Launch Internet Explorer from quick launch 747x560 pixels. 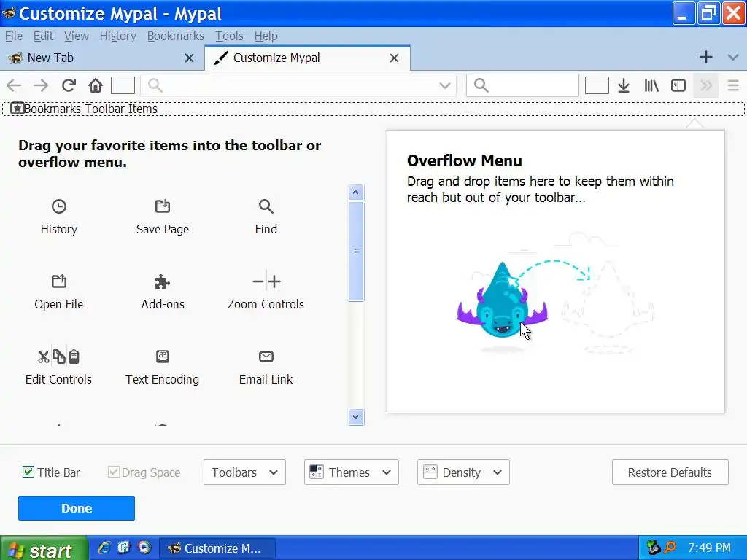[104, 548]
